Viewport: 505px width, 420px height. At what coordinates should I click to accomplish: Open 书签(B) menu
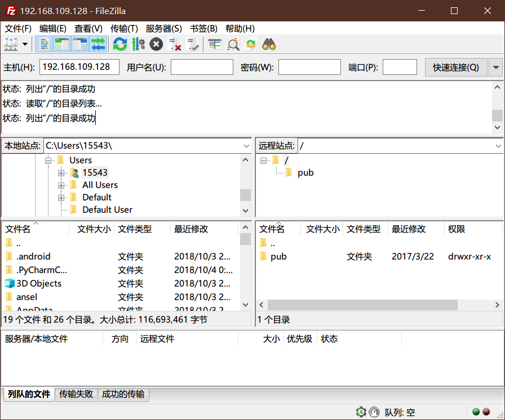(x=203, y=29)
